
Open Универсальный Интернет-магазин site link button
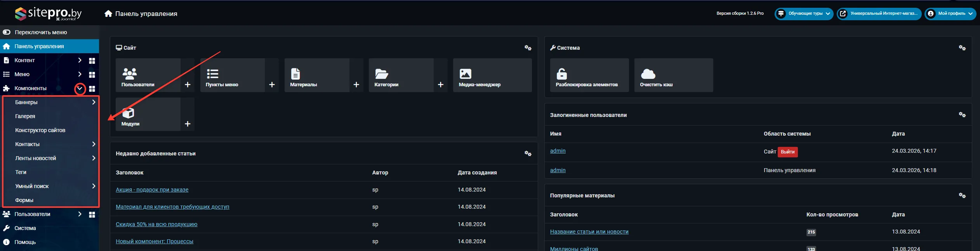pos(879,14)
